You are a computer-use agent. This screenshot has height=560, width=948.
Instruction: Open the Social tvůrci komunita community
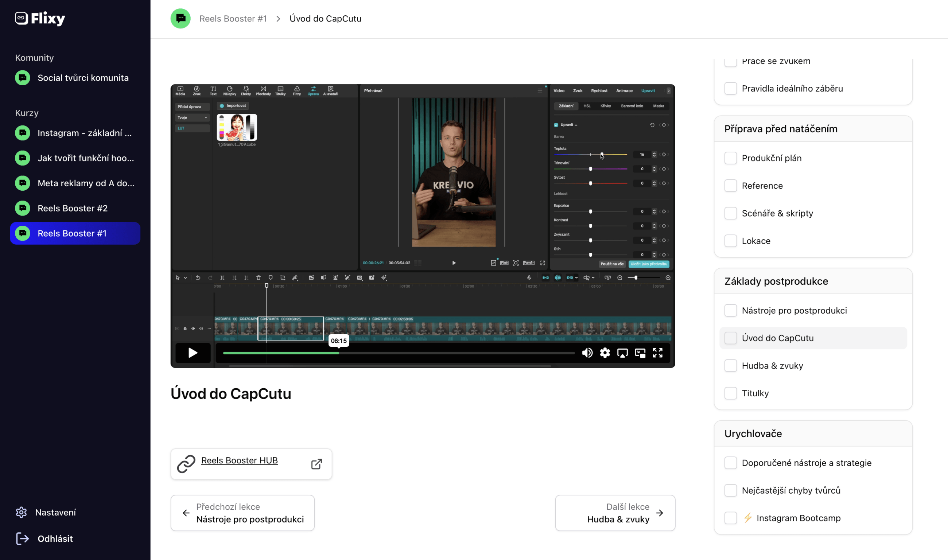pyautogui.click(x=83, y=78)
